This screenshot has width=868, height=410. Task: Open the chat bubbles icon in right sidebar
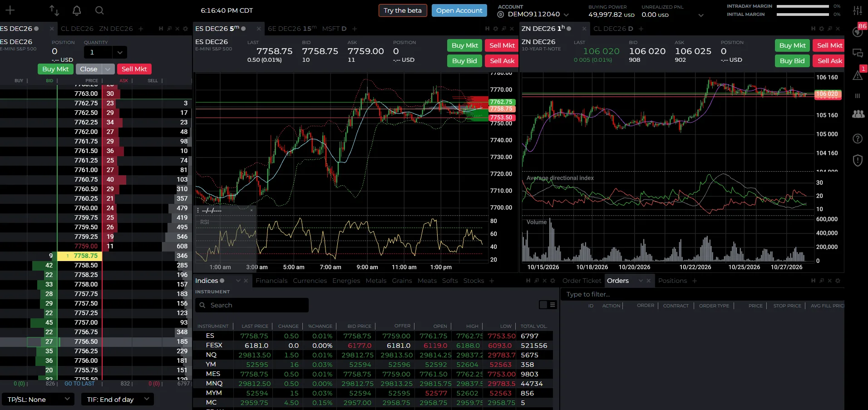(x=858, y=53)
